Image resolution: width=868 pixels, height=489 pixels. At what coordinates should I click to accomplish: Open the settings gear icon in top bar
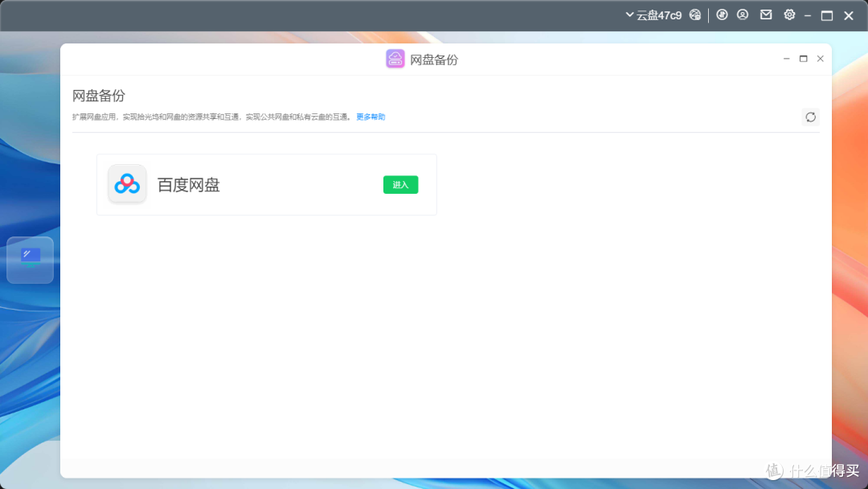[x=789, y=15]
